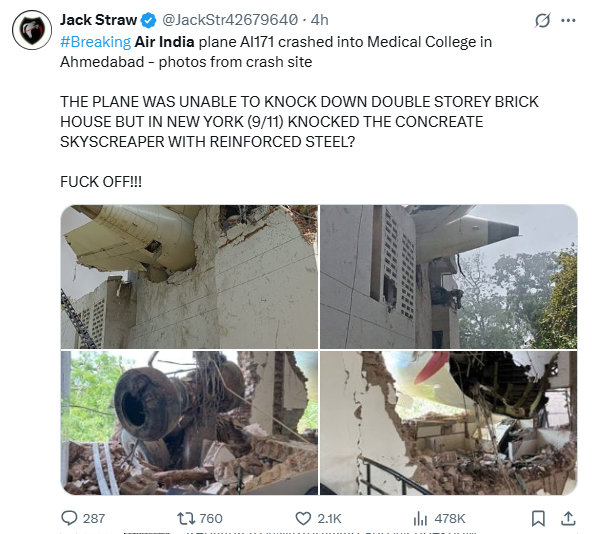Click the blue verified badge
Viewport: 595px width, 534px height.
(148, 20)
